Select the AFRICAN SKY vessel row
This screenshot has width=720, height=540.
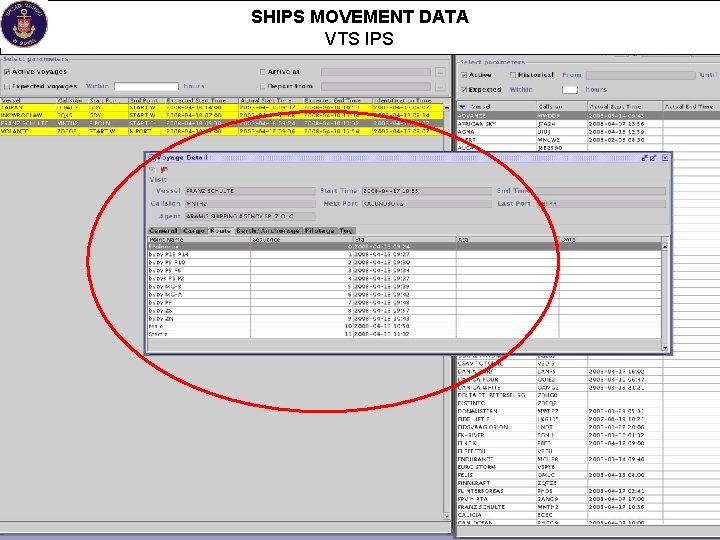click(x=588, y=124)
